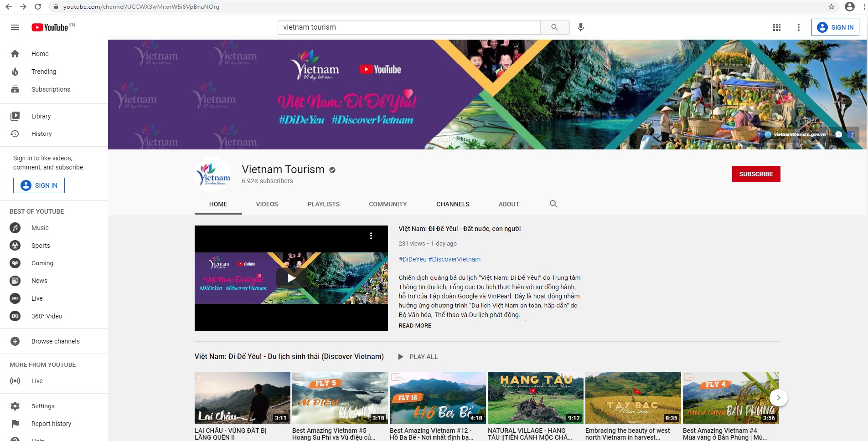Open Lai Châu video thumbnail
The width and height of the screenshot is (868, 441).
[243, 398]
